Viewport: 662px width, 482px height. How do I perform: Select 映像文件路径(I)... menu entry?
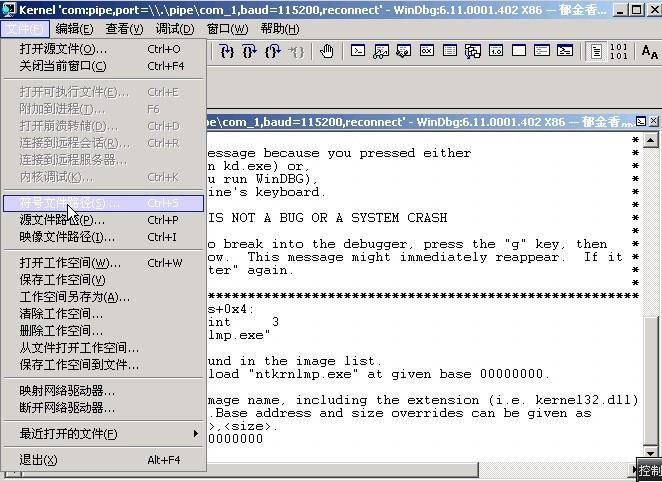tap(103, 237)
